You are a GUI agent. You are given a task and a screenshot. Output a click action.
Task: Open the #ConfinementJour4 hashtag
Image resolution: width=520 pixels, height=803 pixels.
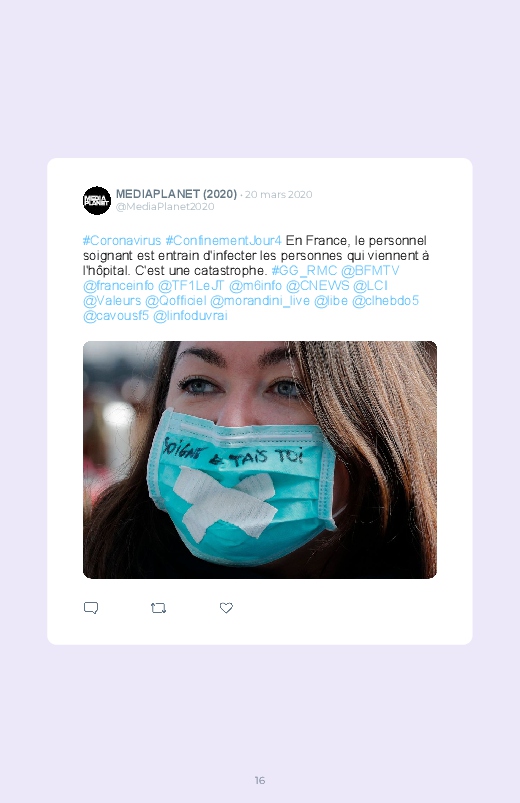[x=223, y=241]
